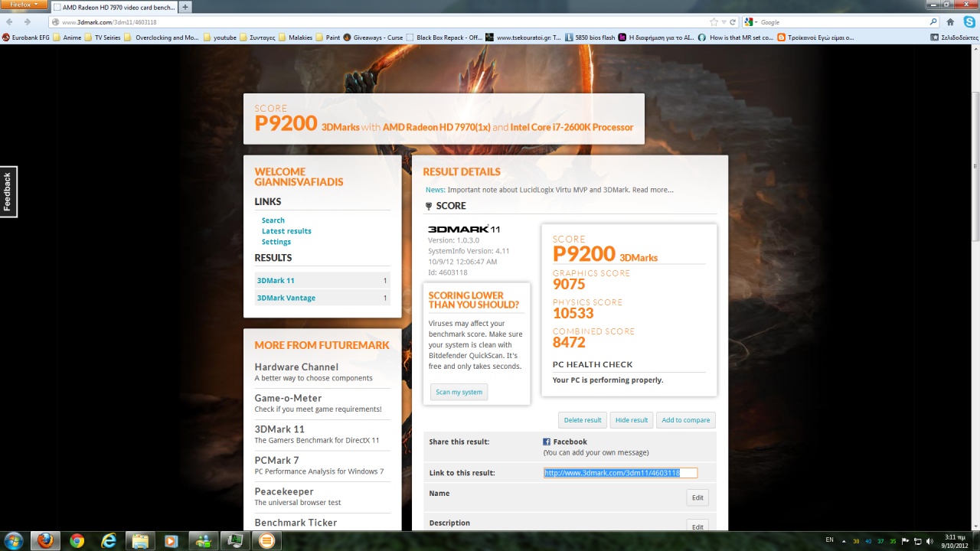Open the Paint bookmarks folder
The width and height of the screenshot is (980, 551).
click(328, 37)
